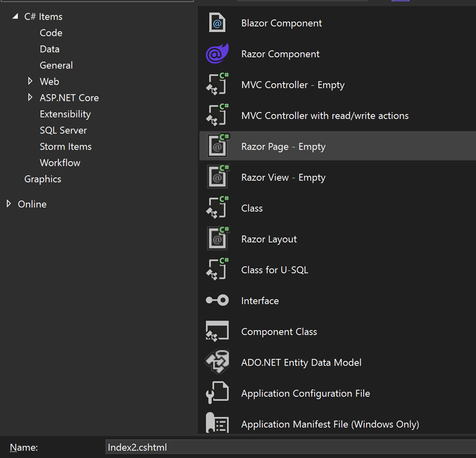The width and height of the screenshot is (476, 458).
Task: Choose Razor Component template text
Action: pyautogui.click(x=280, y=54)
